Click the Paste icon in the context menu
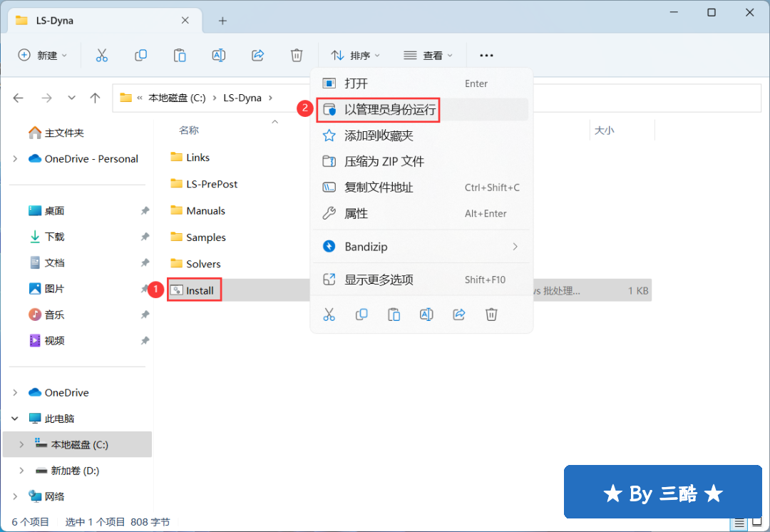 point(394,314)
